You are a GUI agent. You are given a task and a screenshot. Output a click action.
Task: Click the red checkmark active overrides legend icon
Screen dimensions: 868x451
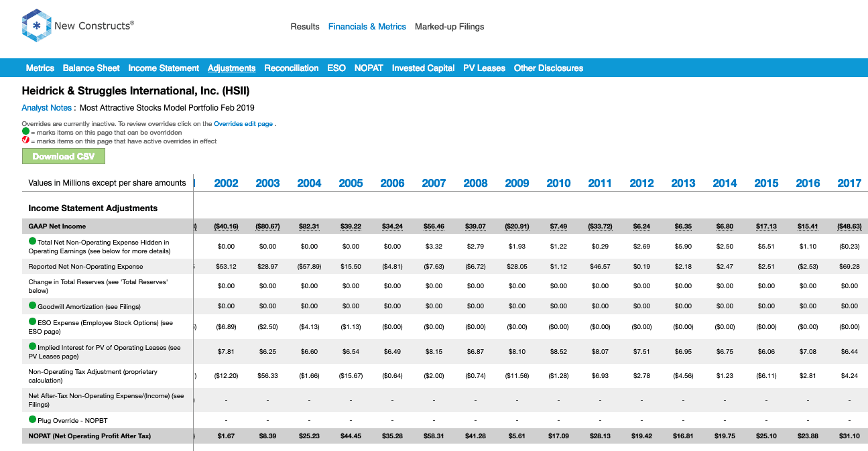[25, 141]
